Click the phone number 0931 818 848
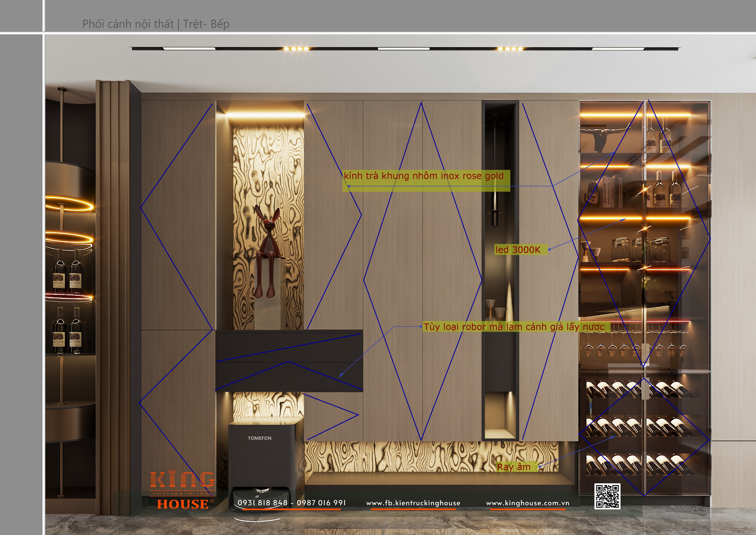Image resolution: width=756 pixels, height=535 pixels. tap(262, 503)
